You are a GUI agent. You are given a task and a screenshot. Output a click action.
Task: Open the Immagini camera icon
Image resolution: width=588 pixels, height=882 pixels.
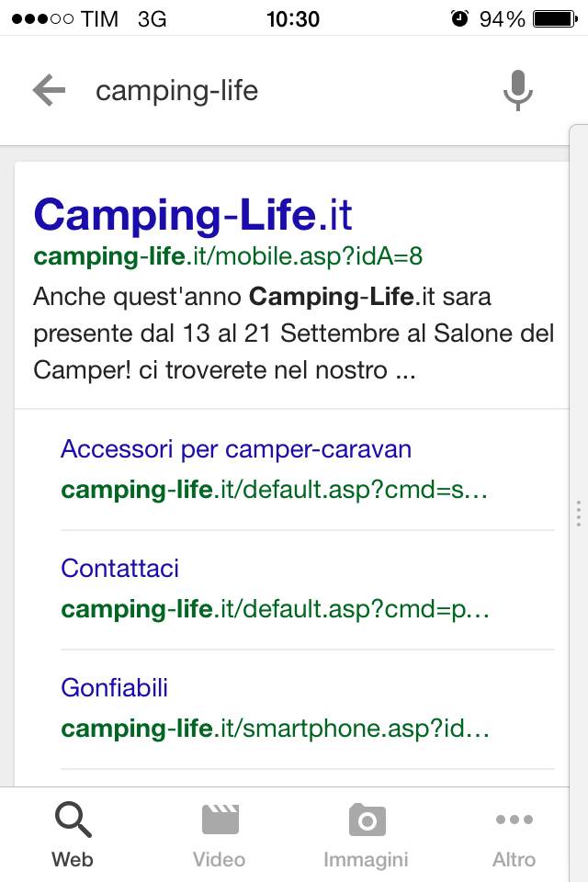[x=367, y=820]
